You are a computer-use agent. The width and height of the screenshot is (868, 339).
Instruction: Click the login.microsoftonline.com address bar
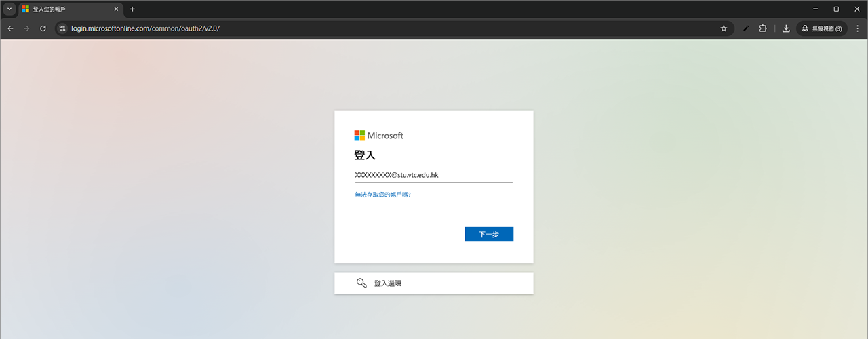pyautogui.click(x=393, y=28)
